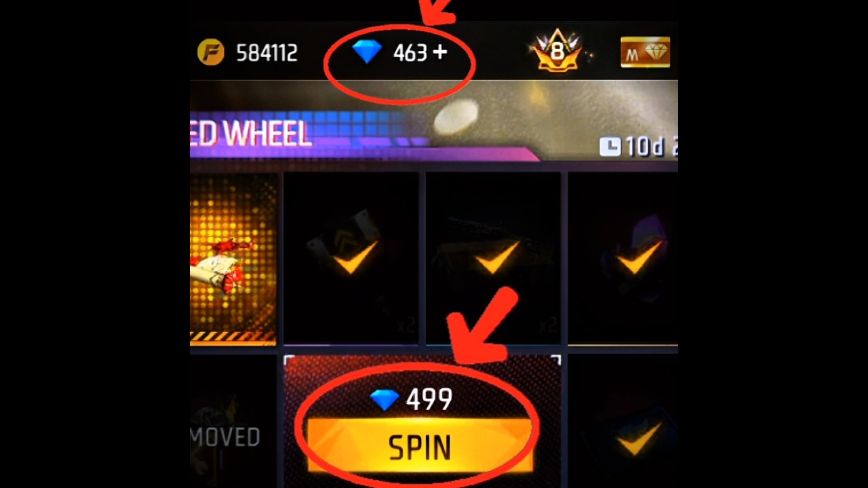View the golden grand prize tile
Image resolution: width=868 pixels, height=488 pixels.
(x=233, y=259)
